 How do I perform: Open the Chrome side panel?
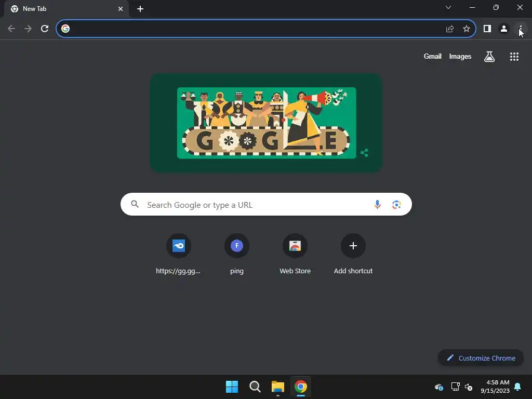click(487, 29)
